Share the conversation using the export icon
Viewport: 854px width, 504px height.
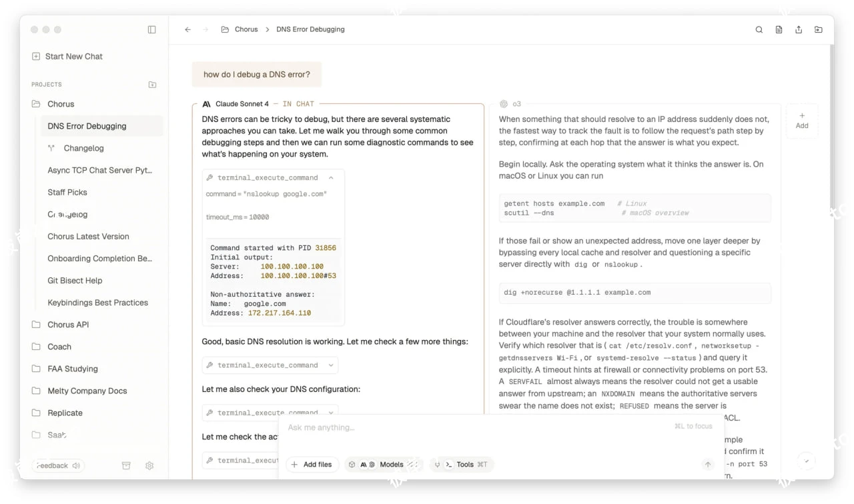799,29
